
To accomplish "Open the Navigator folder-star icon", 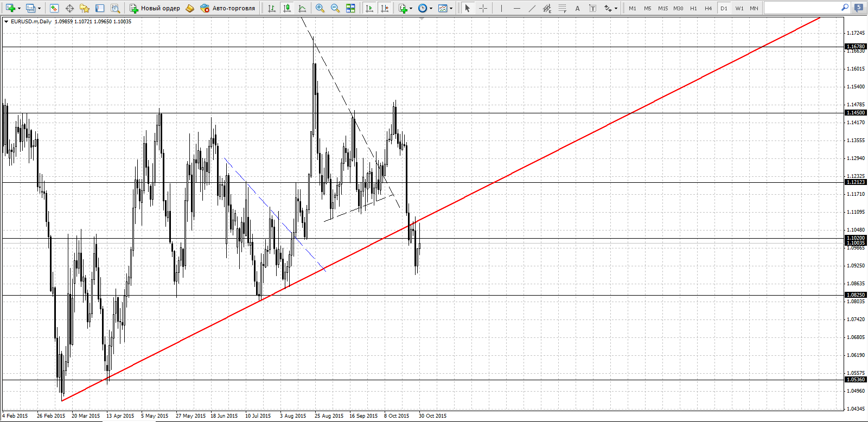I will click(85, 8).
